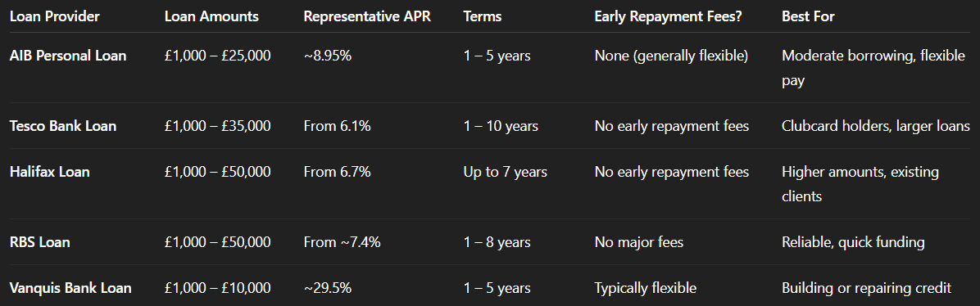Click the Early Repayment Fees? header
This screenshot has height=306, width=980.
[668, 17]
